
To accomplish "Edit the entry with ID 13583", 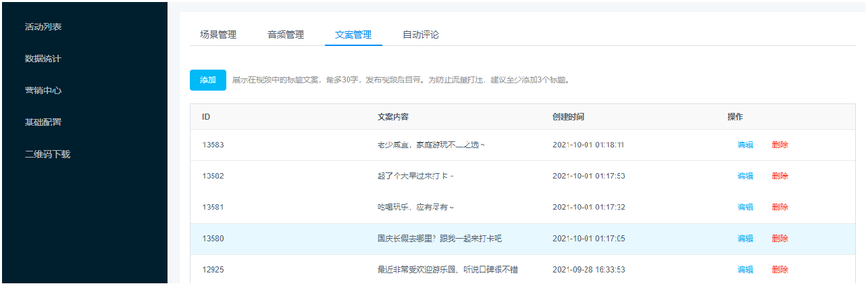I will (x=745, y=145).
